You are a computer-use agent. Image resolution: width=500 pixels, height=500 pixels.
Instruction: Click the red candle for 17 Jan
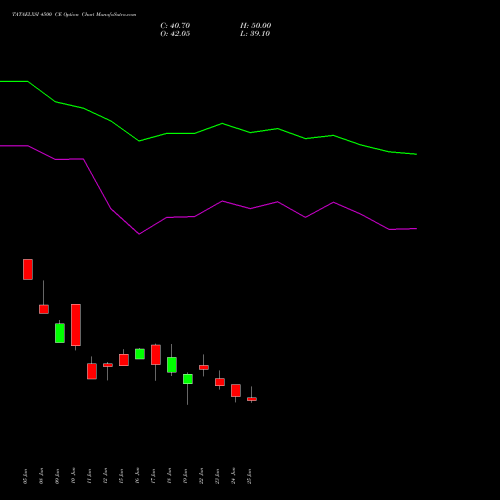pos(156,355)
